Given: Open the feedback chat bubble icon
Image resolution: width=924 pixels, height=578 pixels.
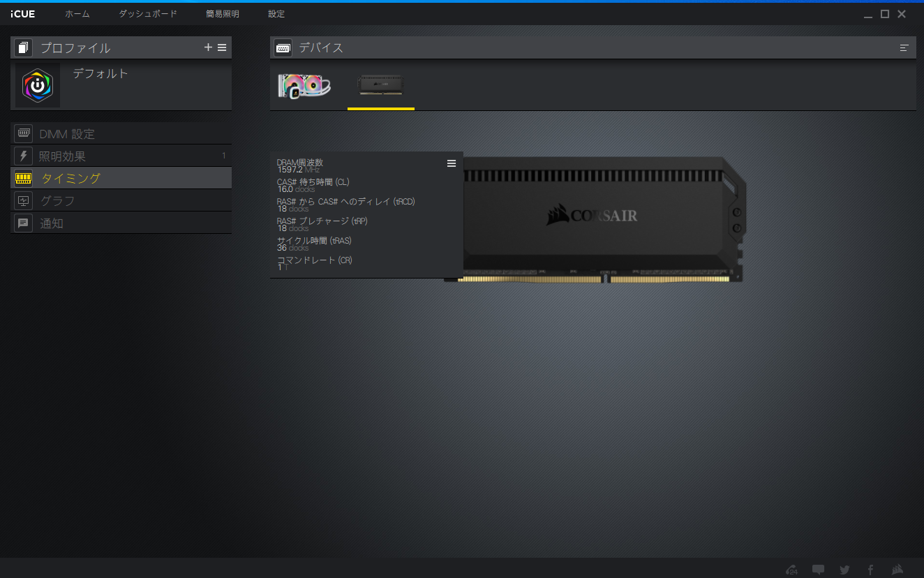Looking at the screenshot, I should (818, 570).
